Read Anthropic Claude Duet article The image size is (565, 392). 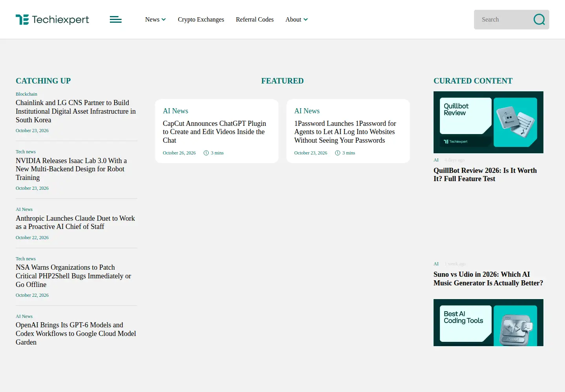tap(75, 222)
